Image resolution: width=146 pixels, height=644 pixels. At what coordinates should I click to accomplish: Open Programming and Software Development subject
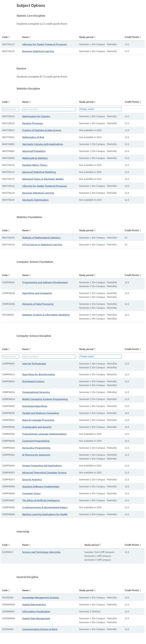pyautogui.click(x=45, y=283)
